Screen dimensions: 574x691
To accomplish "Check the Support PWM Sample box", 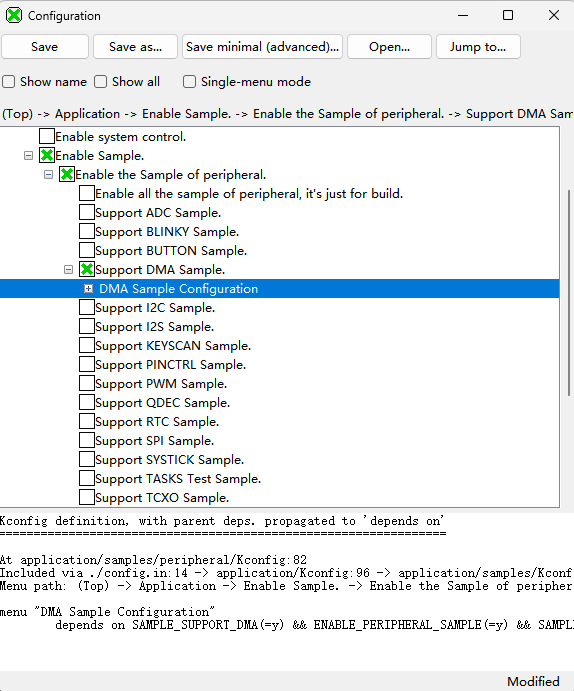I will click(x=87, y=383).
